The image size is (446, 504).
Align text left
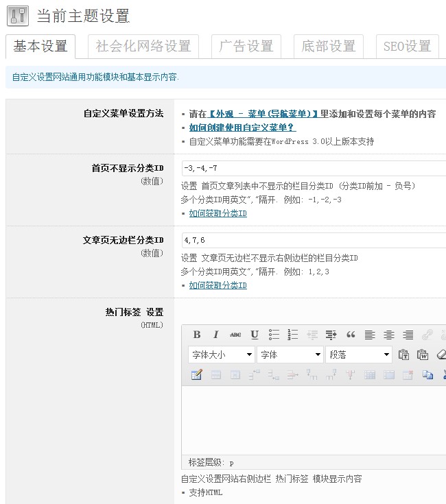[370, 335]
